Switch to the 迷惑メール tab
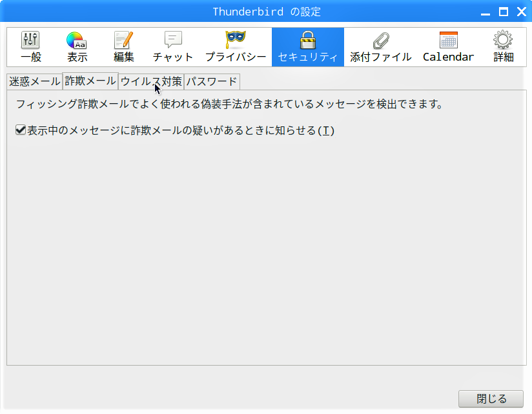The height and width of the screenshot is (414, 532). pyautogui.click(x=35, y=82)
